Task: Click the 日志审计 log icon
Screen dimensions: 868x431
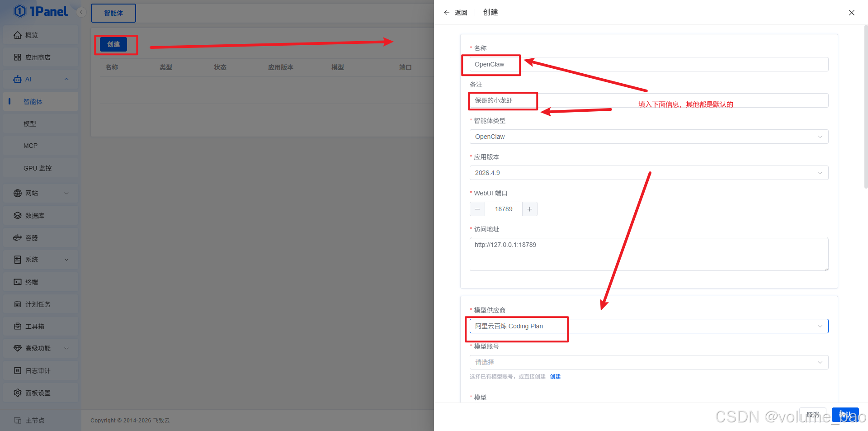Action: 18,370
